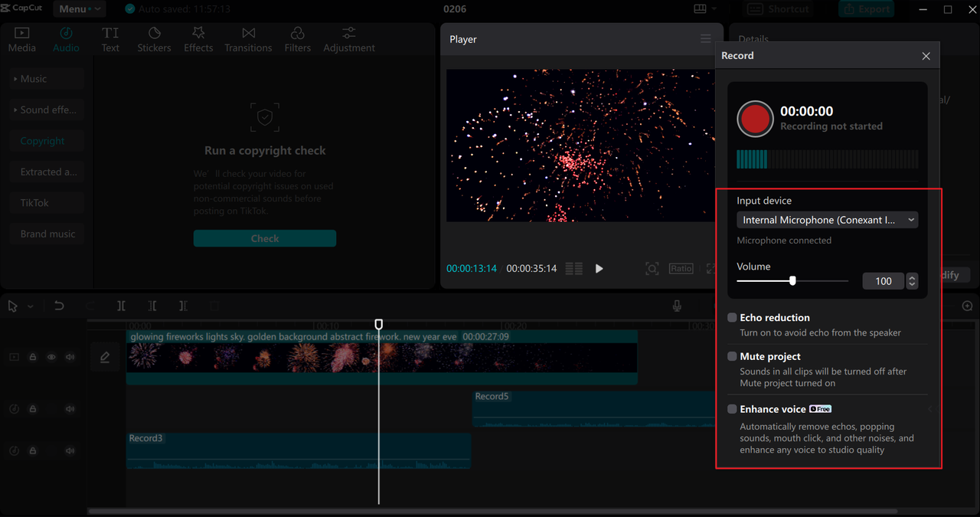Screen dimensions: 980x517
Task: Open fullscreen preview icon in the player
Action: click(710, 268)
